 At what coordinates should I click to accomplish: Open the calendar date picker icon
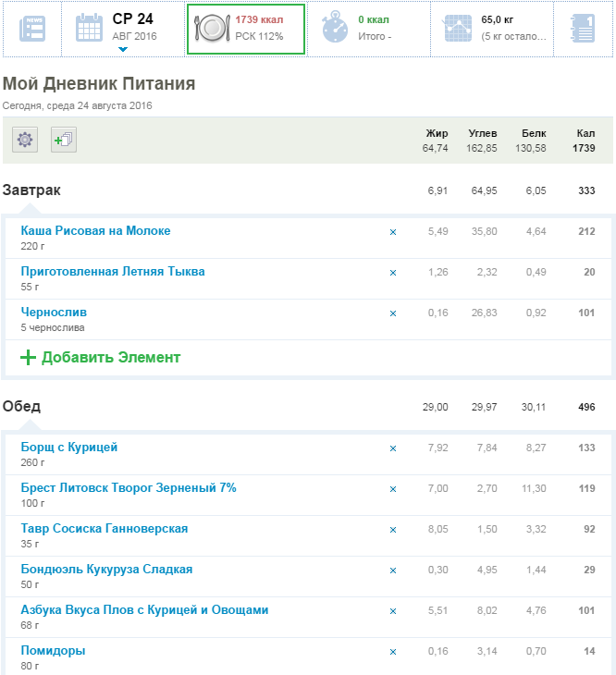90,29
